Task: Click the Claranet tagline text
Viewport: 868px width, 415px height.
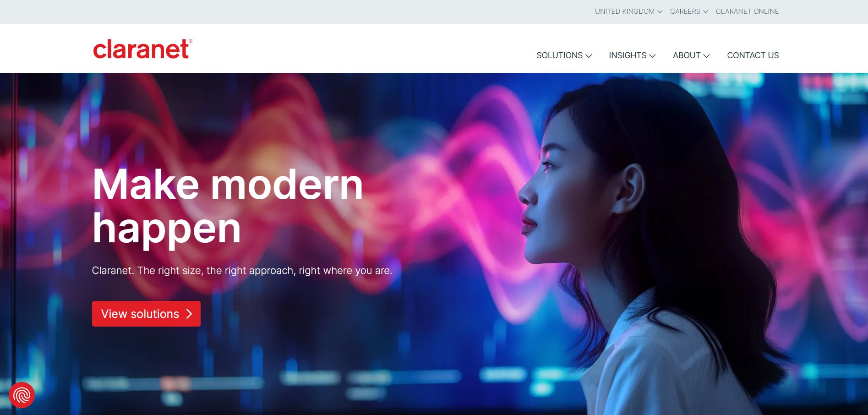Action: coord(242,271)
